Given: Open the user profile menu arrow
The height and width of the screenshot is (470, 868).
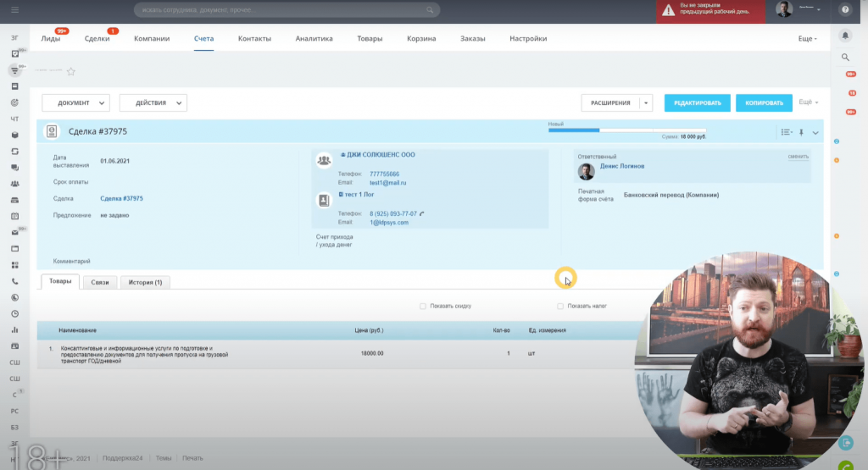Looking at the screenshot, I should 819,9.
